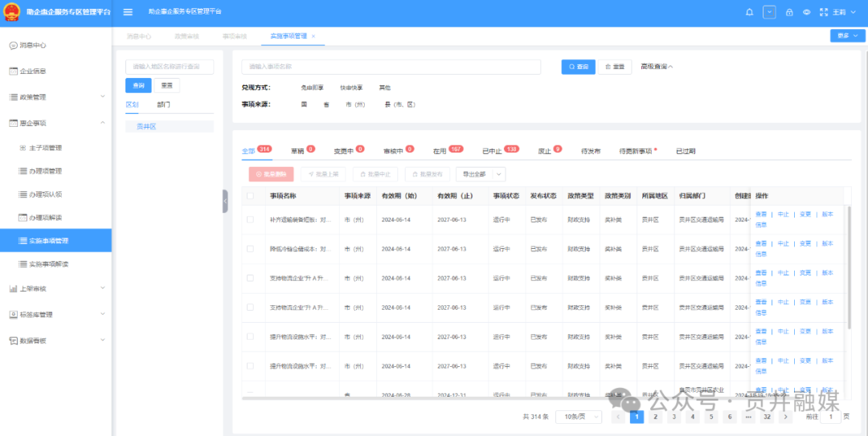Viewport: 868px width, 436px height.
Task: Collapse sidebar with the hamburger menu icon
Action: click(x=128, y=12)
